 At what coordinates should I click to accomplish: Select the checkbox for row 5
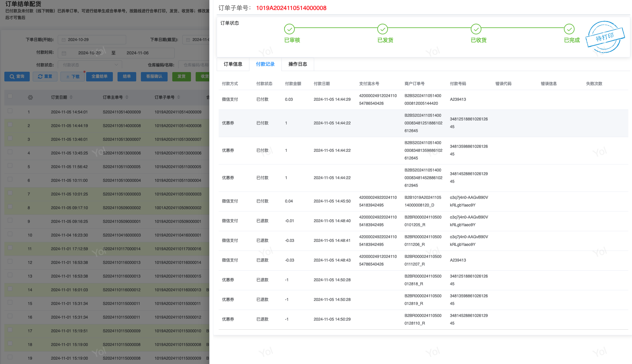click(10, 166)
